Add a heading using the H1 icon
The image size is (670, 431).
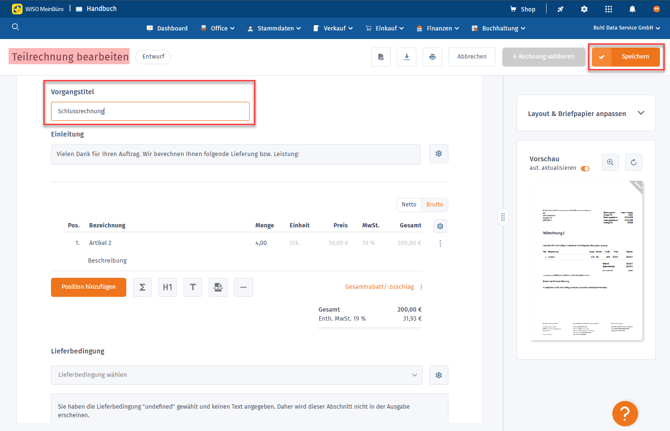(168, 287)
